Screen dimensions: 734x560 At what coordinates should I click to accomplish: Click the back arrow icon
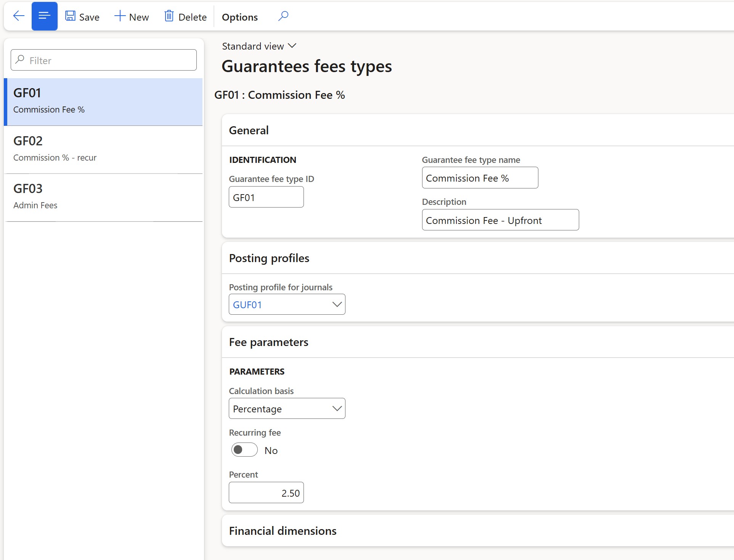pos(18,16)
